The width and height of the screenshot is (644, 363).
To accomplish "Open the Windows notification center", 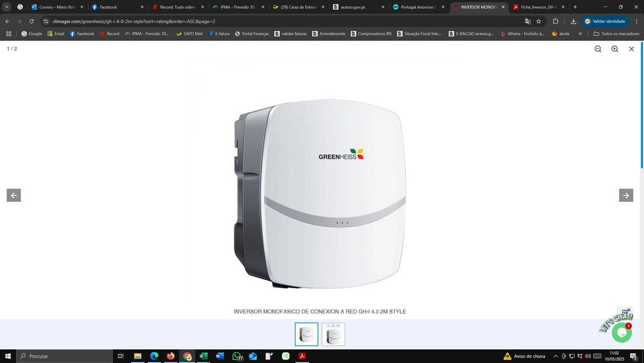I will click(x=634, y=356).
